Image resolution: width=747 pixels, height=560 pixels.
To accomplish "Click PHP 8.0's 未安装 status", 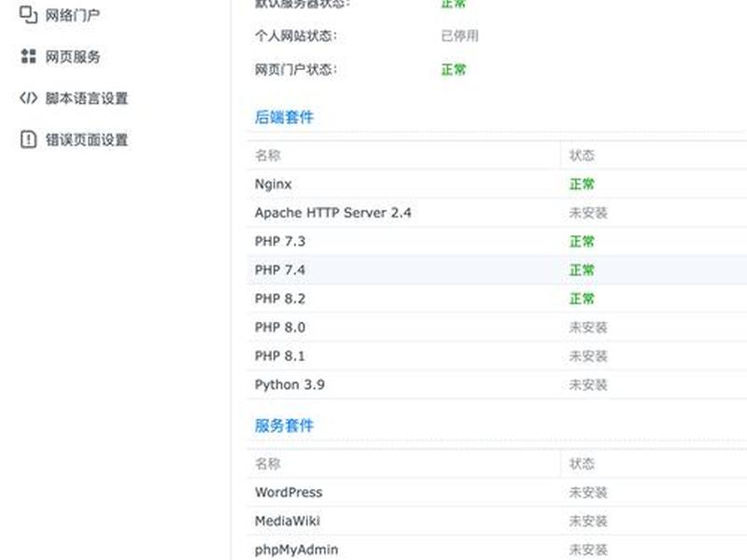I will point(588,328).
